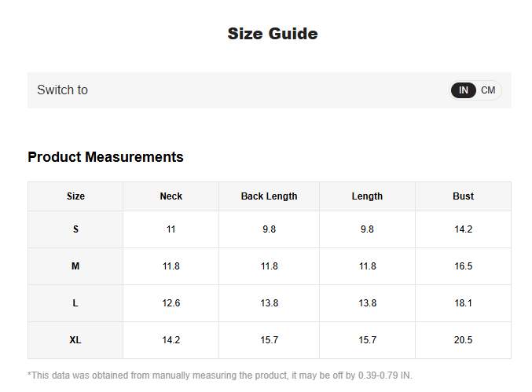Screen dimensions: 532x392
Task: Click the Bust value 18.1
Action: (463, 303)
